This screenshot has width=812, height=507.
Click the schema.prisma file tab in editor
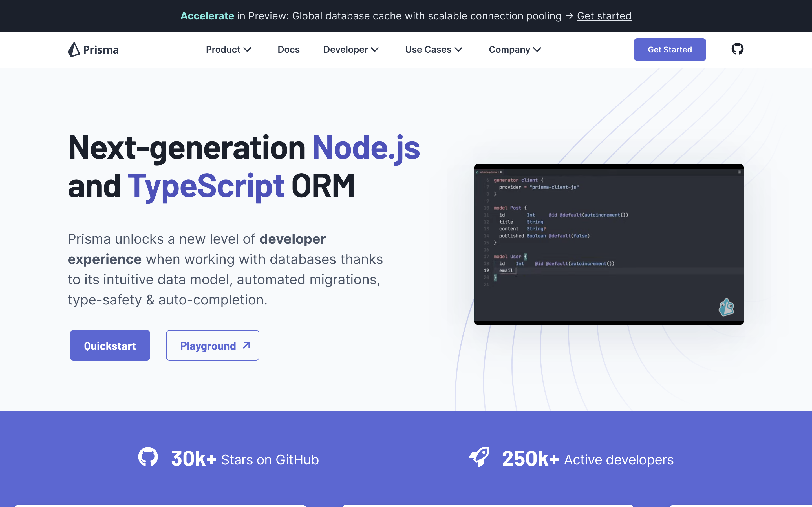488,172
